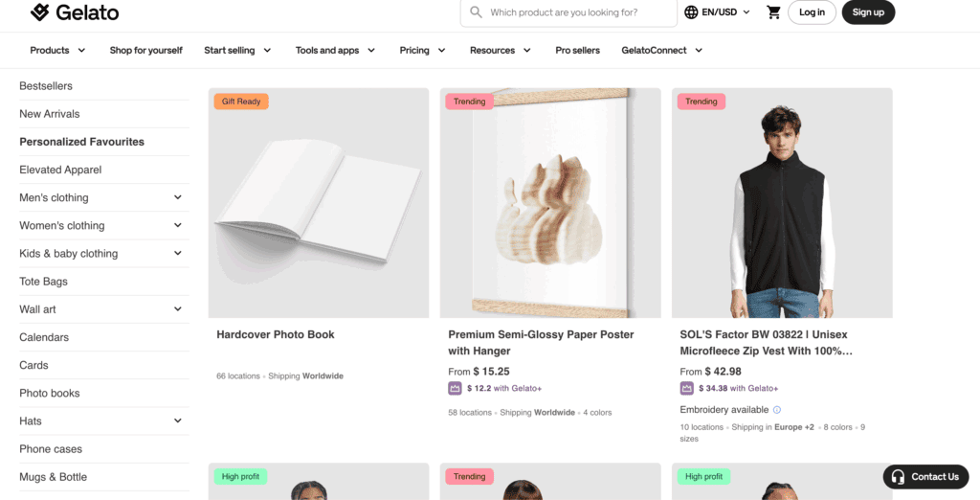Image resolution: width=980 pixels, height=500 pixels.
Task: Open the Pricing dropdown menu
Action: coord(422,50)
